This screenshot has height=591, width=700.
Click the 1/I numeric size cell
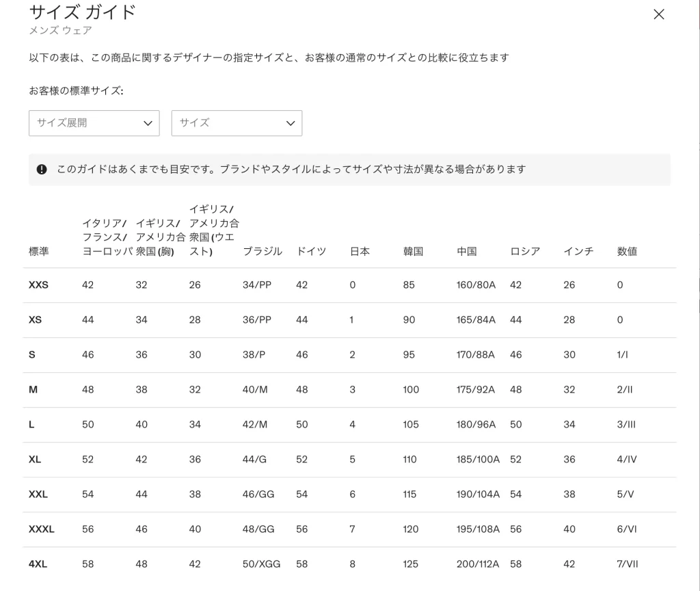[x=622, y=355]
